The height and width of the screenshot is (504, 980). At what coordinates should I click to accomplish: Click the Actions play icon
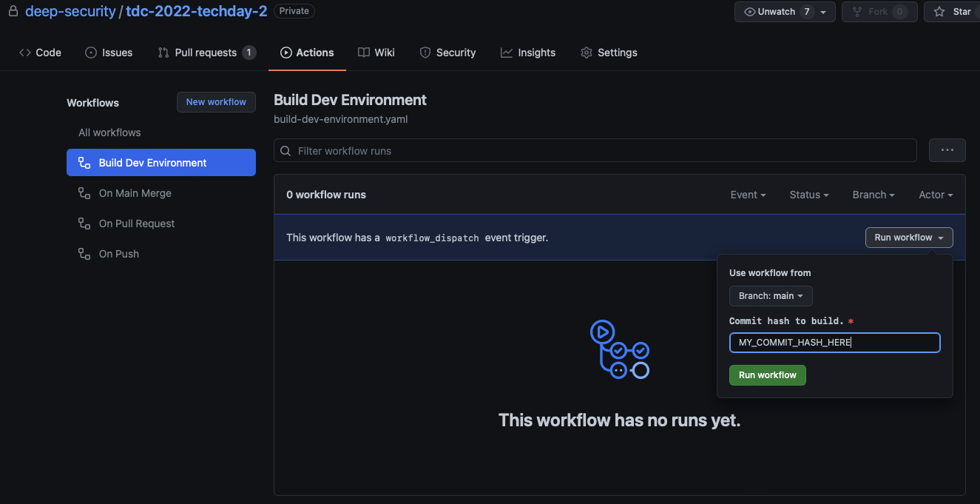[x=285, y=53]
